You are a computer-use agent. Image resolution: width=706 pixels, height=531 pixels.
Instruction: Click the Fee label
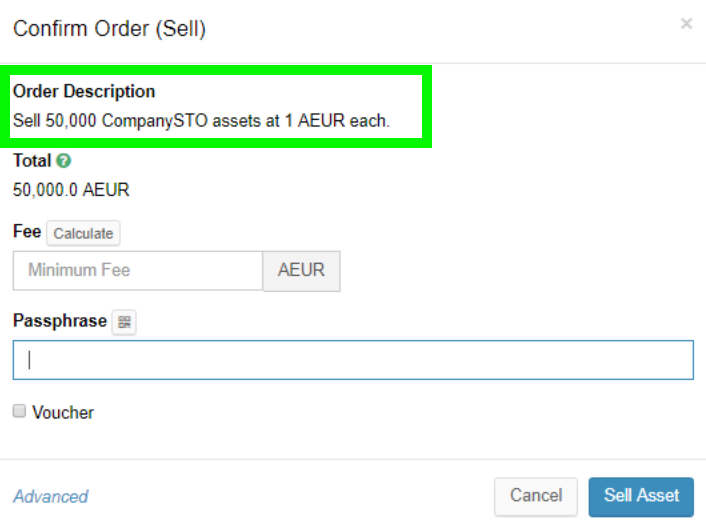[27, 232]
